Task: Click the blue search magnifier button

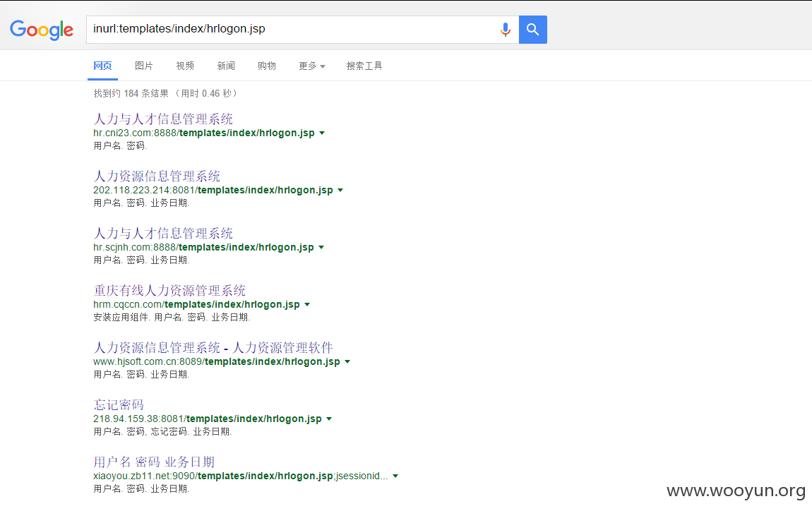Action: click(533, 30)
